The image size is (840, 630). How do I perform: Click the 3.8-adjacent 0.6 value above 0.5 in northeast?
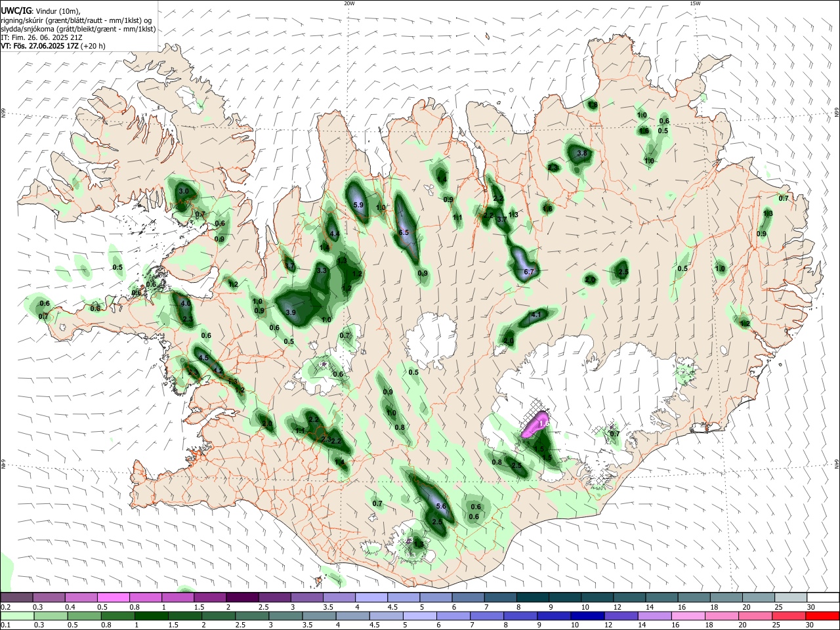[x=664, y=121]
